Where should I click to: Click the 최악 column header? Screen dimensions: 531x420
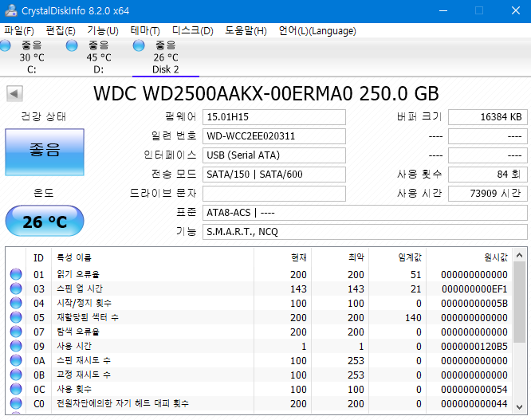(340, 258)
